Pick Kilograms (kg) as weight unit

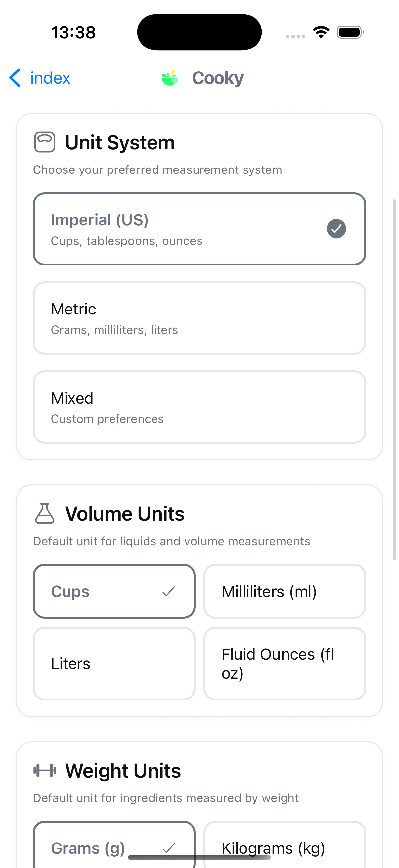pyautogui.click(x=285, y=843)
